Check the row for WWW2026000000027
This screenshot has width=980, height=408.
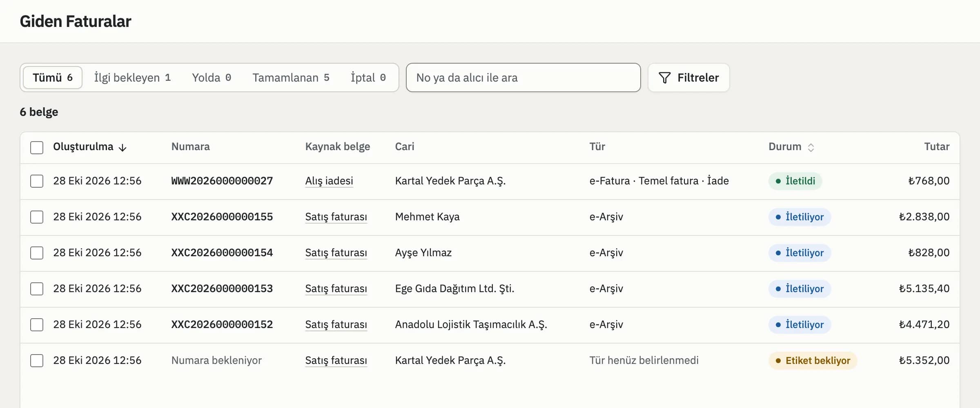[37, 181]
